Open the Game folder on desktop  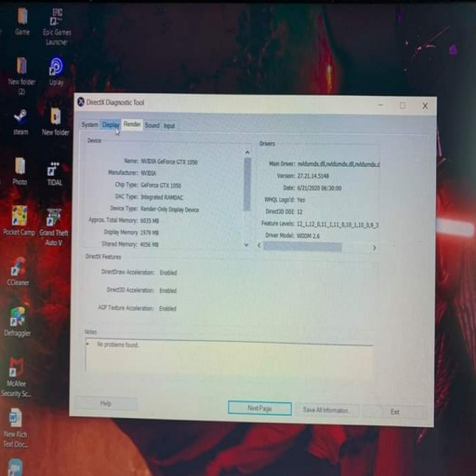22,17
